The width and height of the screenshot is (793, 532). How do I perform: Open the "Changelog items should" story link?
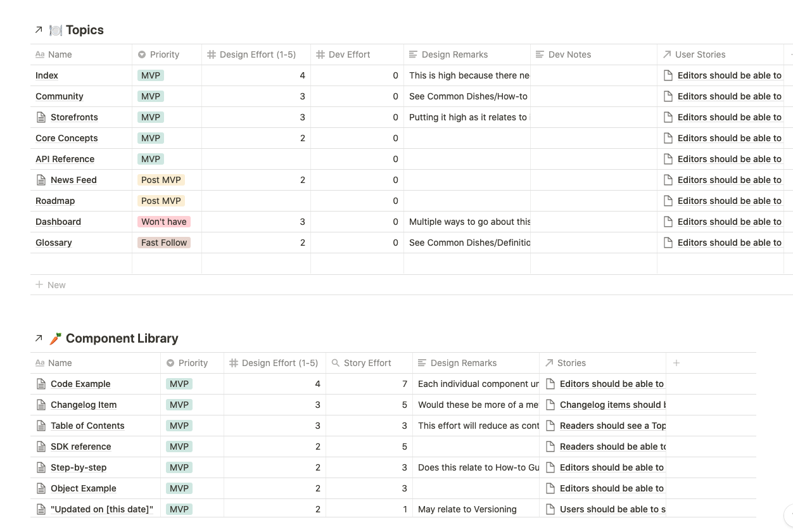[612, 405]
